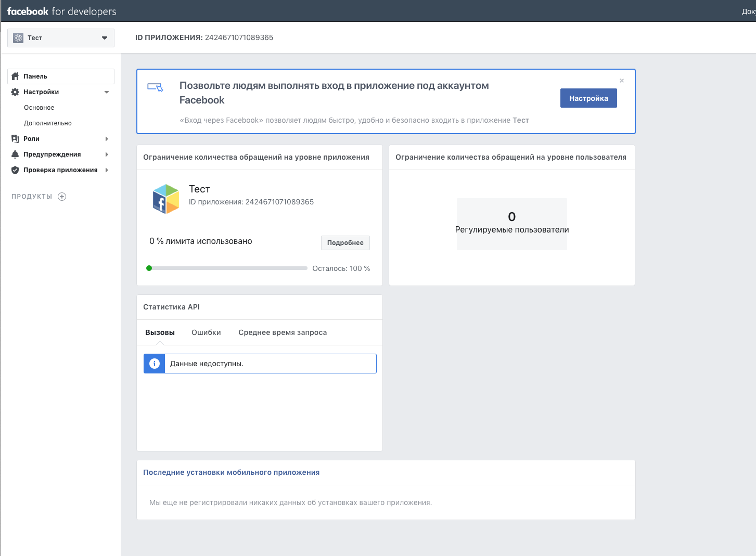Image resolution: width=756 pixels, height=556 pixels.
Task: Click the gear icon beside Настройки
Action: pos(15,92)
